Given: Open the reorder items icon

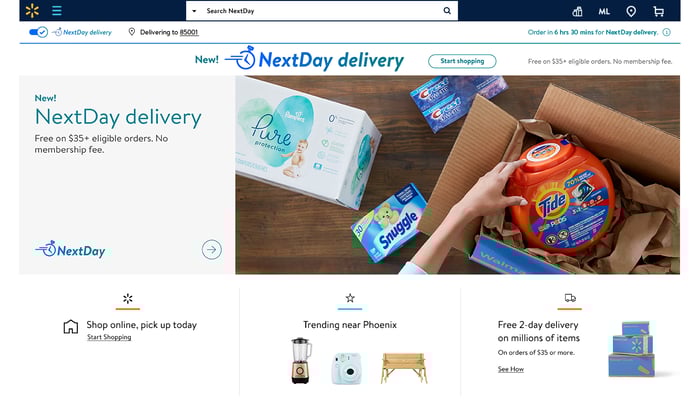Looking at the screenshot, I should (x=577, y=11).
